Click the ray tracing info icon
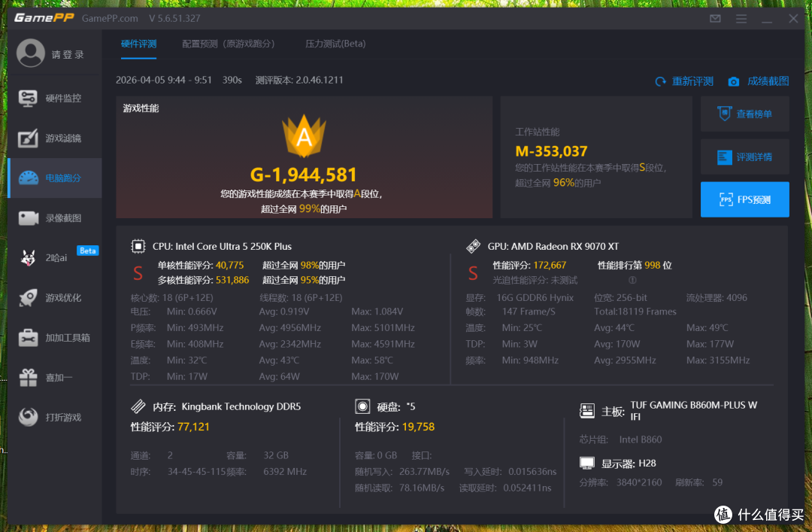 point(632,280)
